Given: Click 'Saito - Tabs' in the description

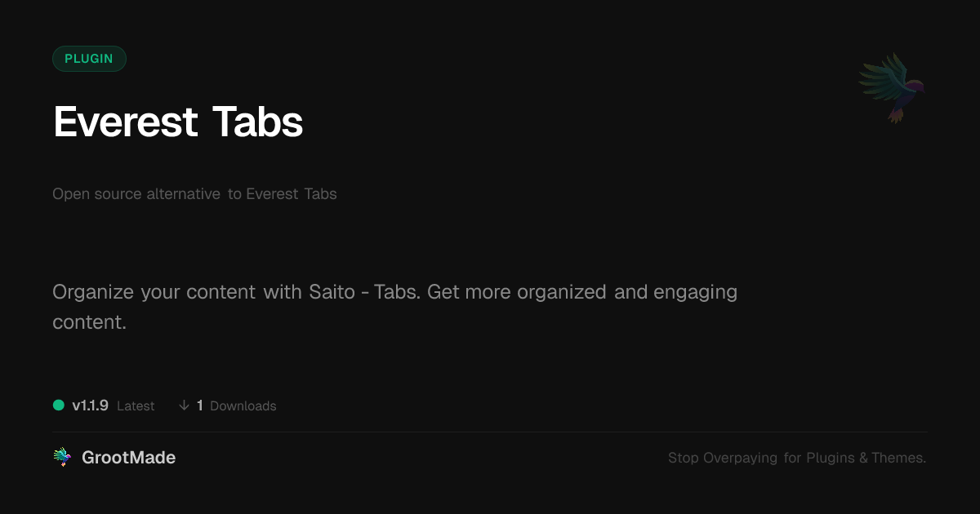Looking at the screenshot, I should (364, 292).
